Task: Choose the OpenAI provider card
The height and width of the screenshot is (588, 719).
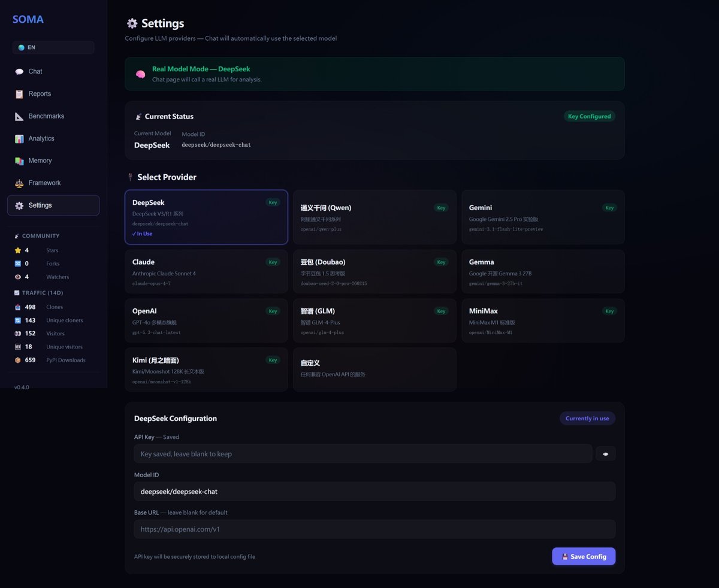Action: [x=206, y=321]
